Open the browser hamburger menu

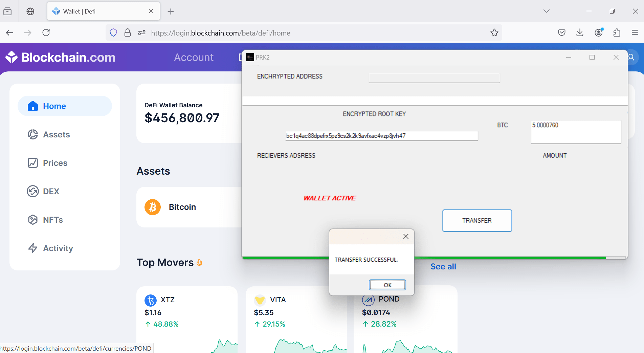click(x=635, y=32)
